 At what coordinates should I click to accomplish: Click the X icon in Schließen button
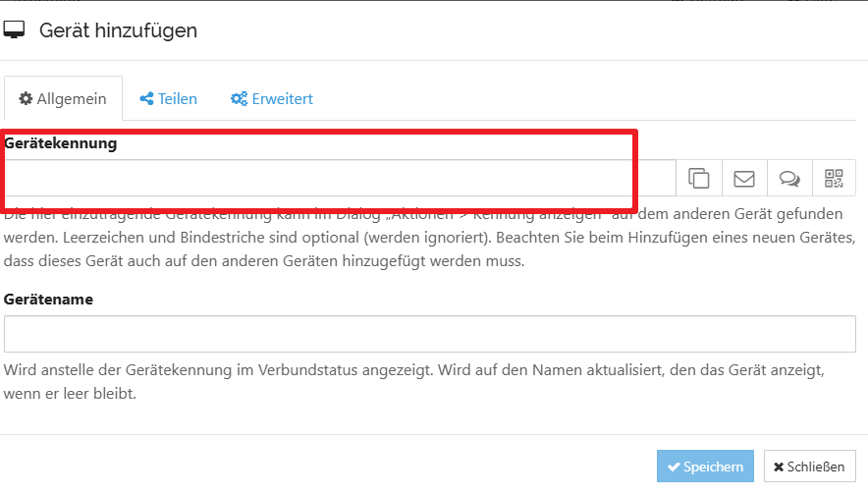point(780,467)
